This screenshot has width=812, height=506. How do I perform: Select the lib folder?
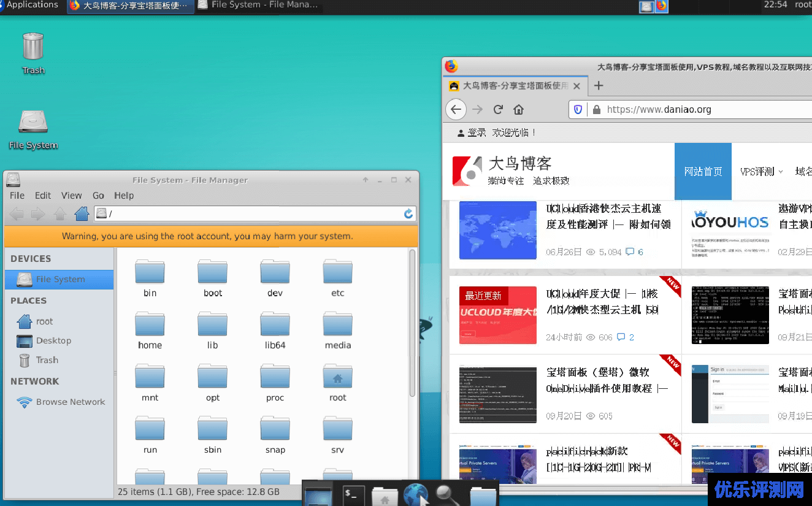[x=213, y=330]
